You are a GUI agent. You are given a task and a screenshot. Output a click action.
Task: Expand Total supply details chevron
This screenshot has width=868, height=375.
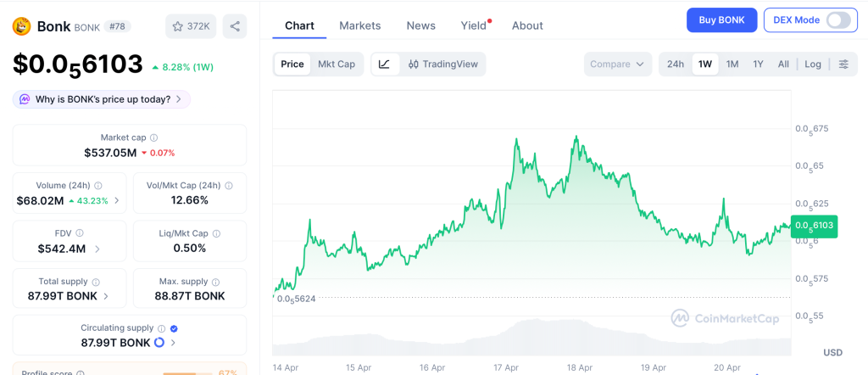[x=106, y=296]
